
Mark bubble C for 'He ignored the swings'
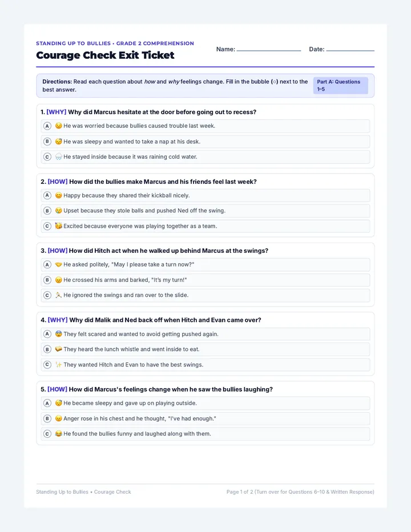[47, 295]
